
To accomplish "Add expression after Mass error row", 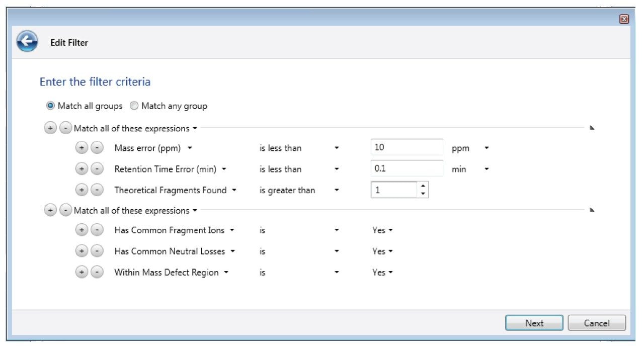I will 82,148.
